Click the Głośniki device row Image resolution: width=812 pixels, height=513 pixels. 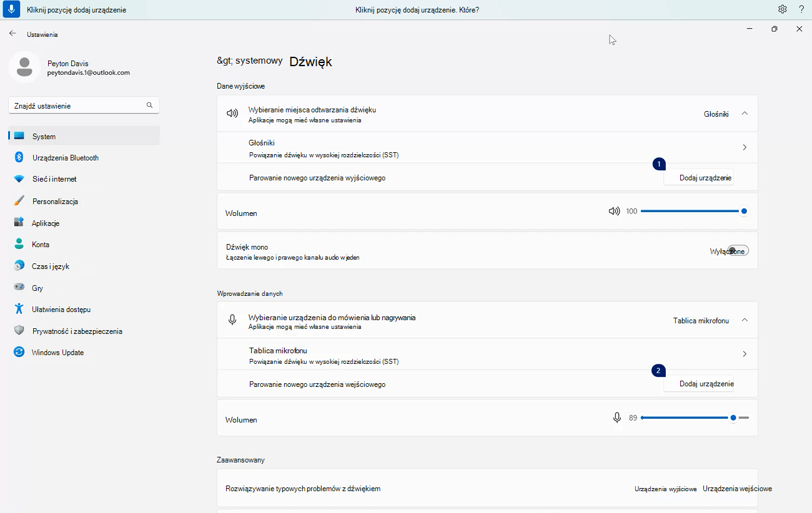coord(487,147)
